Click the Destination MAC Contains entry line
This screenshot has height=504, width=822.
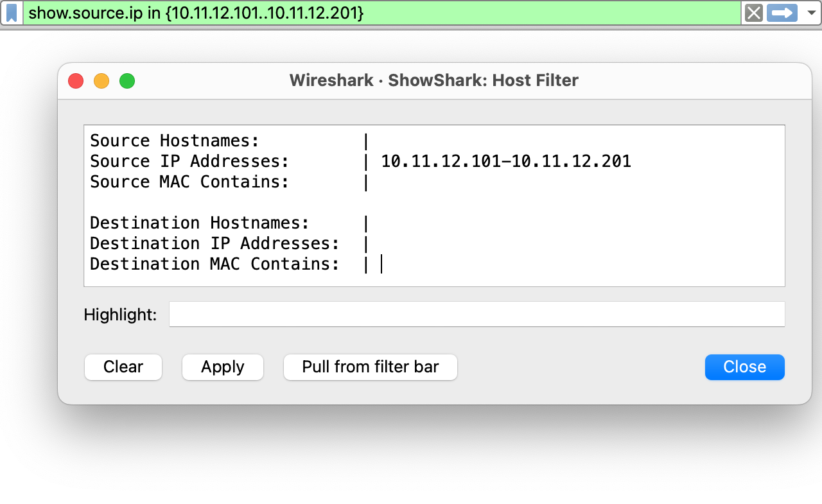382,264
